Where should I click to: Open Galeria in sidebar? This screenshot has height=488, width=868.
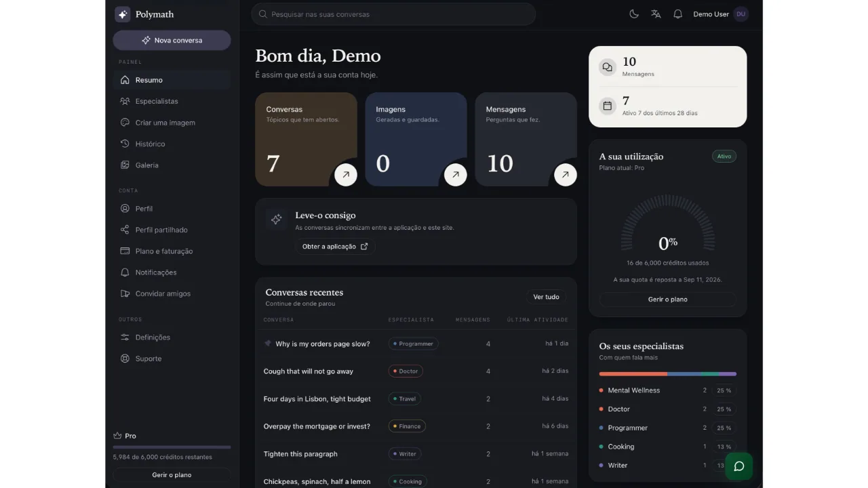point(172,165)
